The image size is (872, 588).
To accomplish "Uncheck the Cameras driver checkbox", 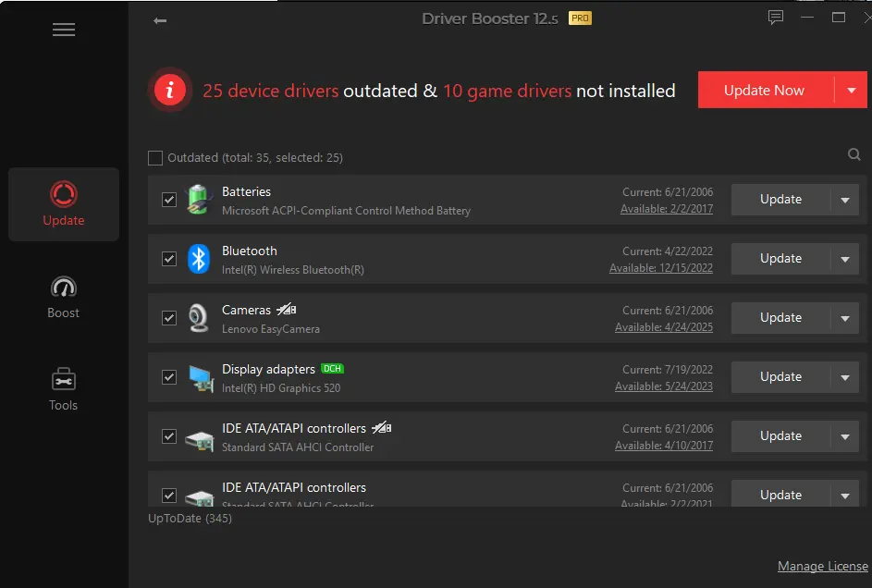I will tap(169, 318).
